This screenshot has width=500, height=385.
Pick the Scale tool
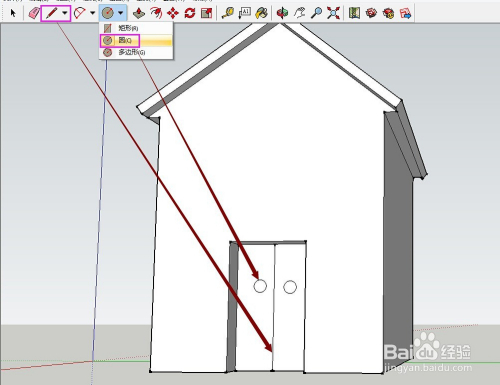tap(207, 13)
